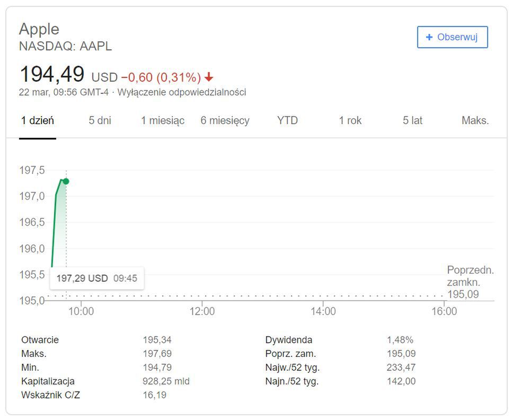Click the 197,29 USD chart tooltip
The height and width of the screenshot is (420, 512).
point(97,278)
